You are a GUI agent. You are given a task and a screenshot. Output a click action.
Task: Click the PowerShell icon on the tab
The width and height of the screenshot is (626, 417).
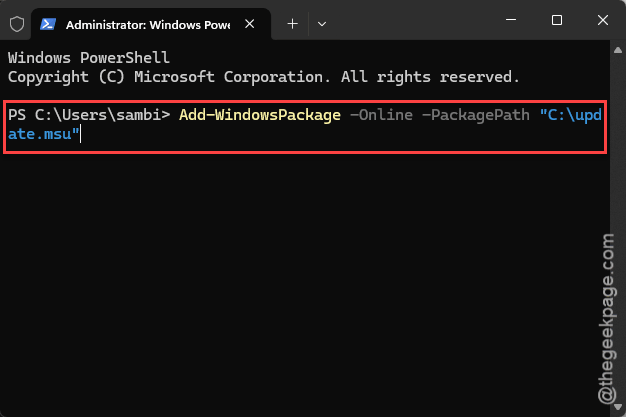(x=48, y=24)
